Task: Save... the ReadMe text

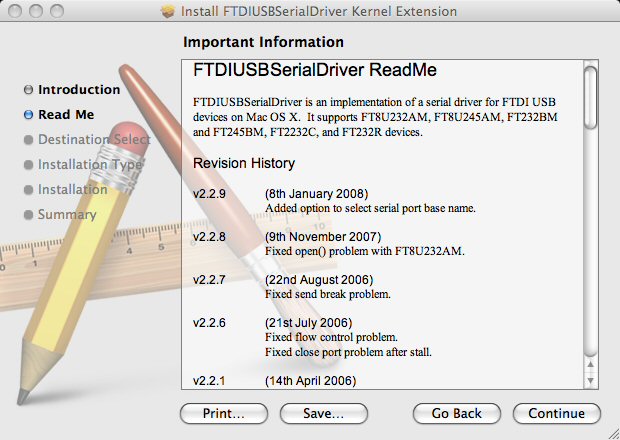Action: pyautogui.click(x=323, y=413)
